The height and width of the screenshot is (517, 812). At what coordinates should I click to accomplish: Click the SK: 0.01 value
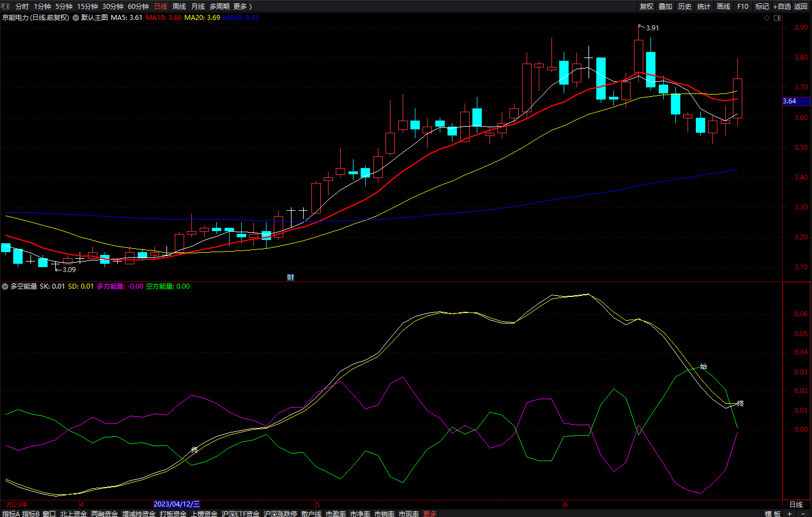(52, 286)
